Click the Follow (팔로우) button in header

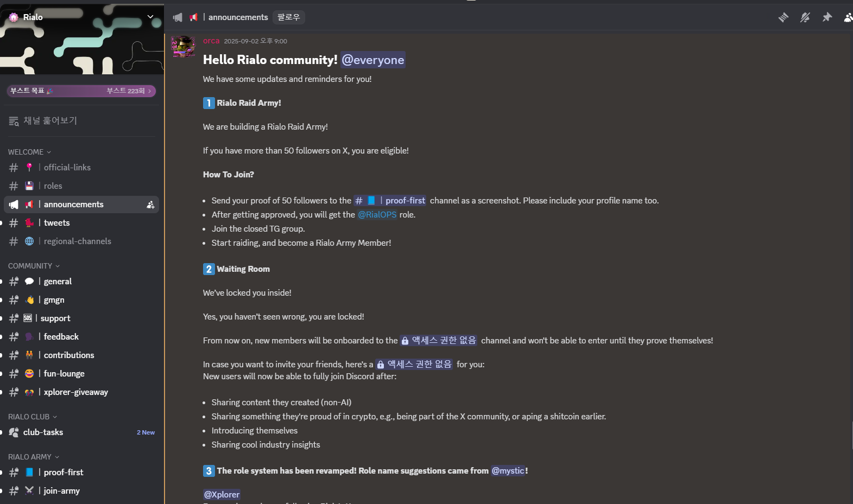pyautogui.click(x=288, y=17)
